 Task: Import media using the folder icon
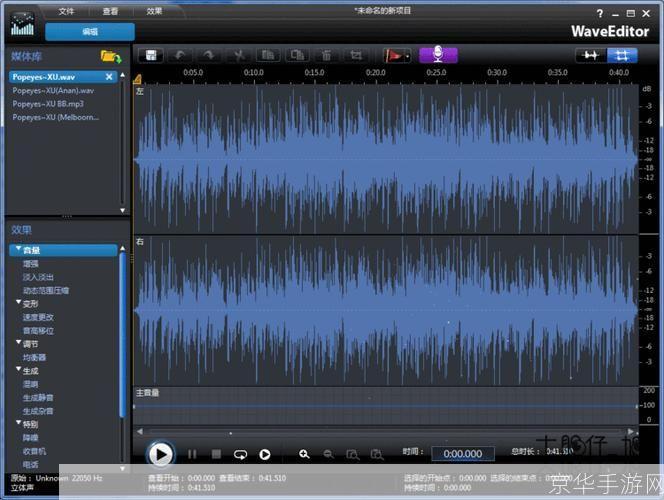(110, 56)
